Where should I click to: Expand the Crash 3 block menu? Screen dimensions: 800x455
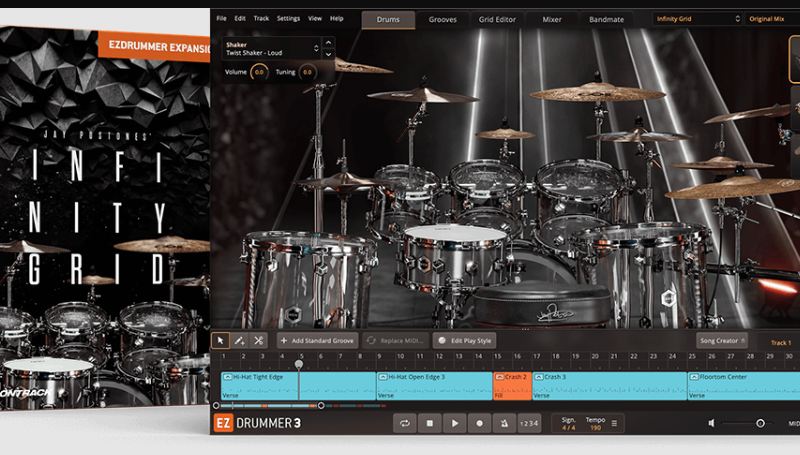pyautogui.click(x=539, y=376)
